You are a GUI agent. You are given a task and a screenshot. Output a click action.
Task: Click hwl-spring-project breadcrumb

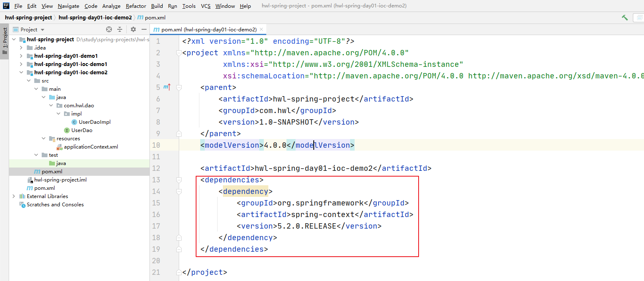28,18
